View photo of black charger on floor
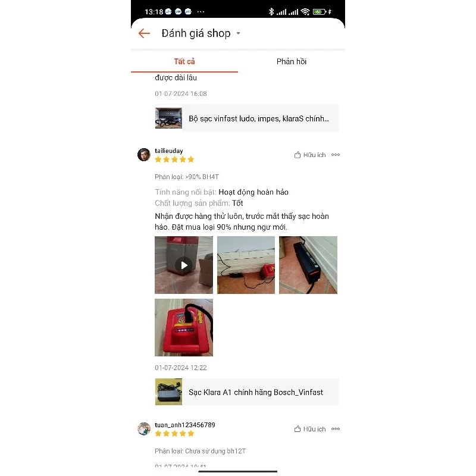Screen dimensions: 476x476 (308, 265)
